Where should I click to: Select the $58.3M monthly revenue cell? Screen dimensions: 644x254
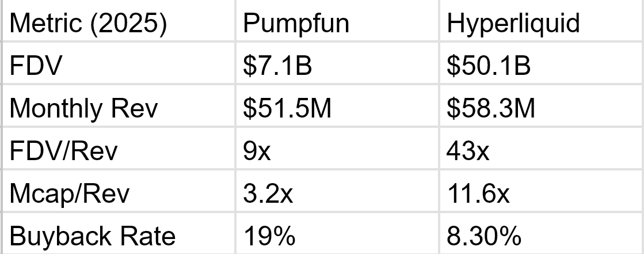[491, 109]
